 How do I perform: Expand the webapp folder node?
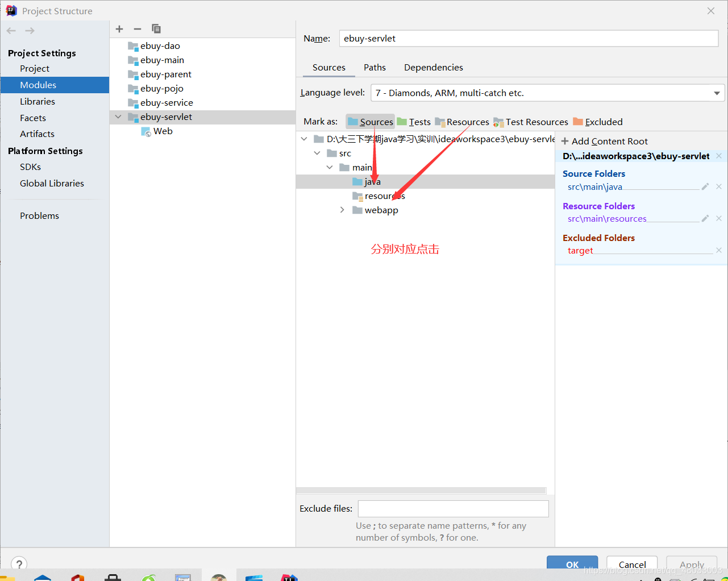[x=342, y=210]
